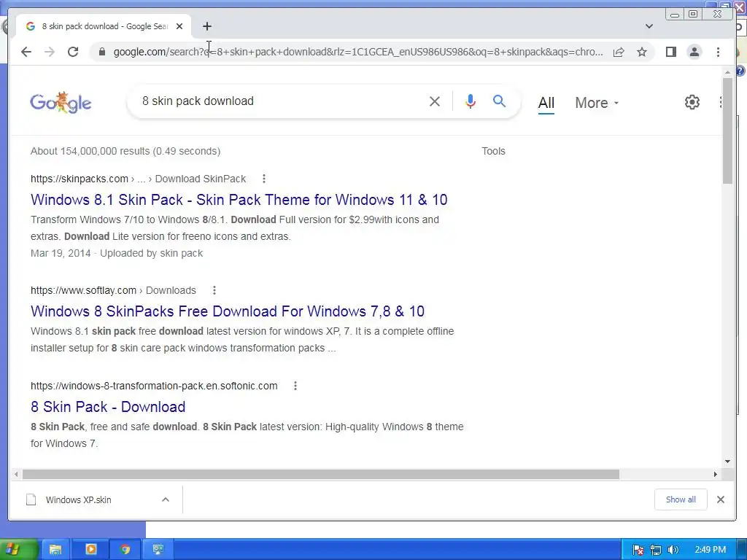Open options for the skinpacks.com result
Screen dimensions: 747x560
click(x=264, y=179)
